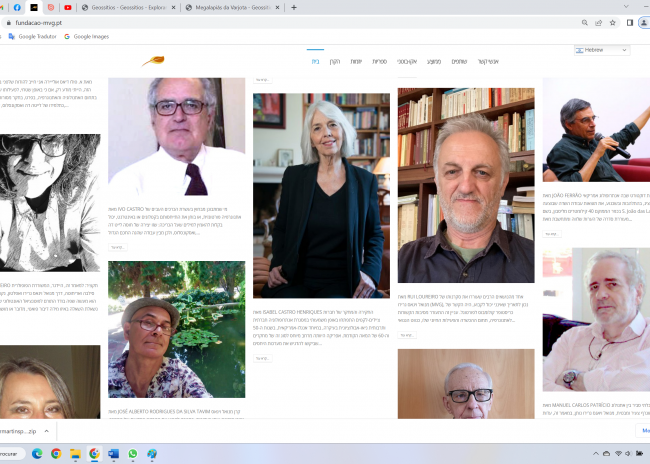
Task: Switch to the Facebook browser tab
Action: point(17,7)
